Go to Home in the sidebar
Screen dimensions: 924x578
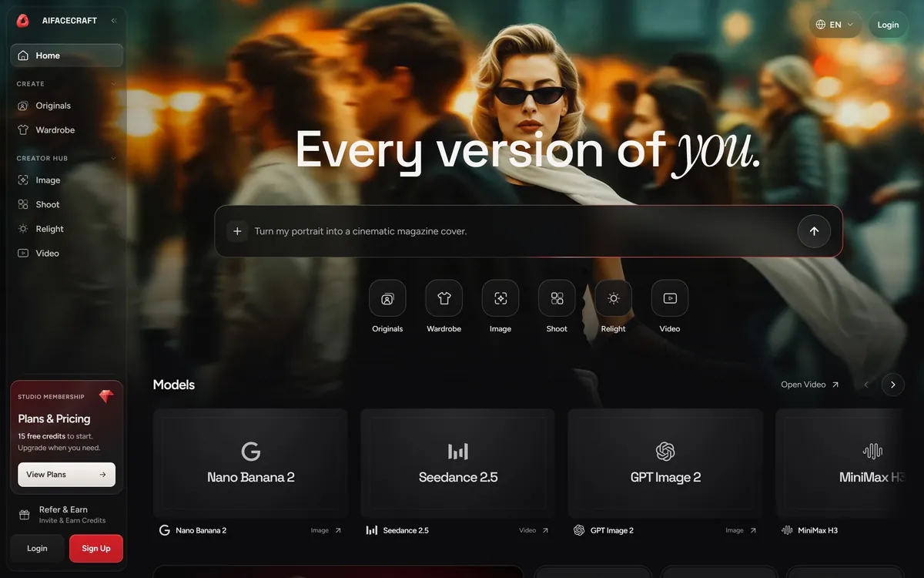click(67, 55)
